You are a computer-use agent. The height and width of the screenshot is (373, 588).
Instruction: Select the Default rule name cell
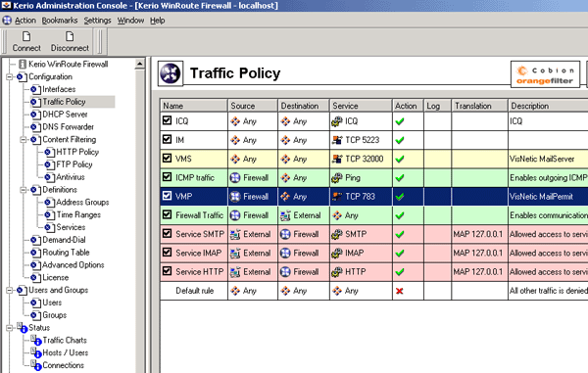[x=194, y=291]
